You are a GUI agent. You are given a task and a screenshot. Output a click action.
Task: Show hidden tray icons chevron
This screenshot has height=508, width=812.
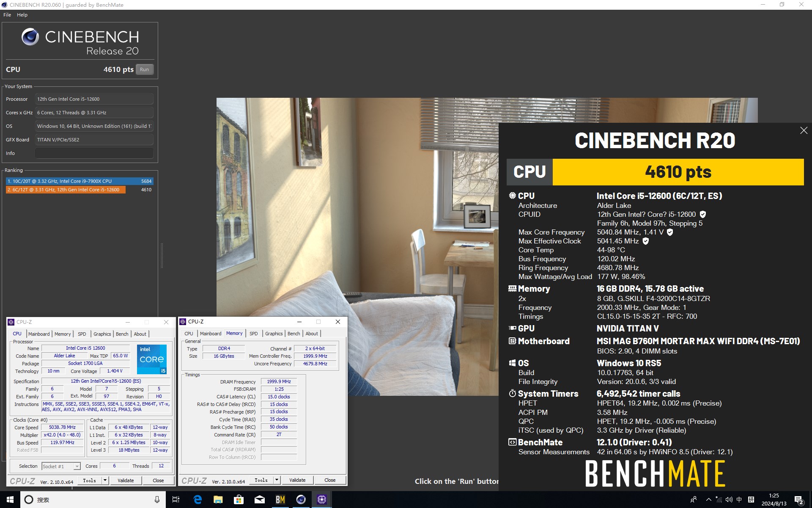click(x=708, y=500)
